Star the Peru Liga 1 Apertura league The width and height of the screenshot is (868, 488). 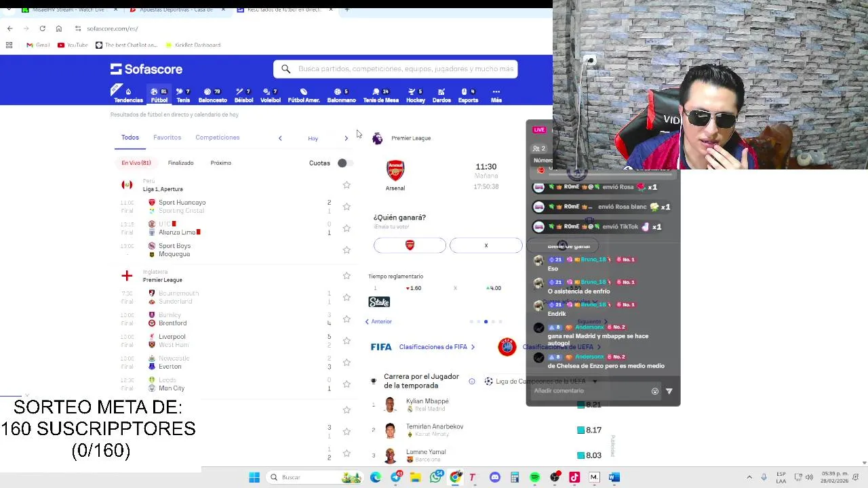point(347,184)
